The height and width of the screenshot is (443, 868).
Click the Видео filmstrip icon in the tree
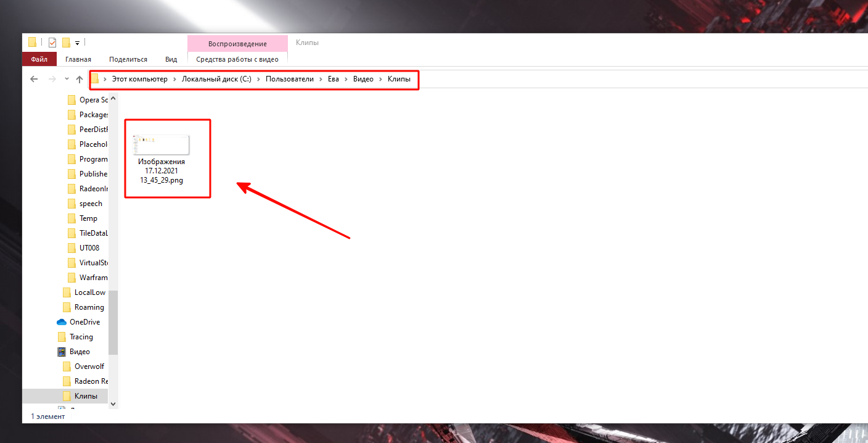point(62,352)
